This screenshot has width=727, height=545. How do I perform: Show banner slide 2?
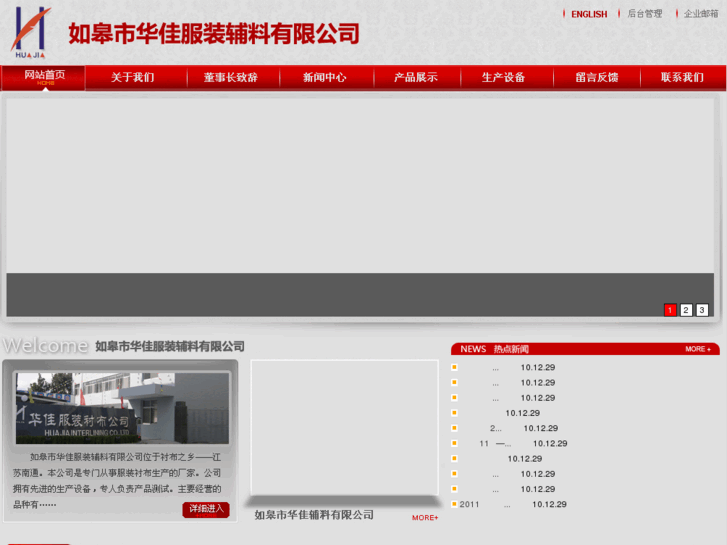click(x=686, y=310)
